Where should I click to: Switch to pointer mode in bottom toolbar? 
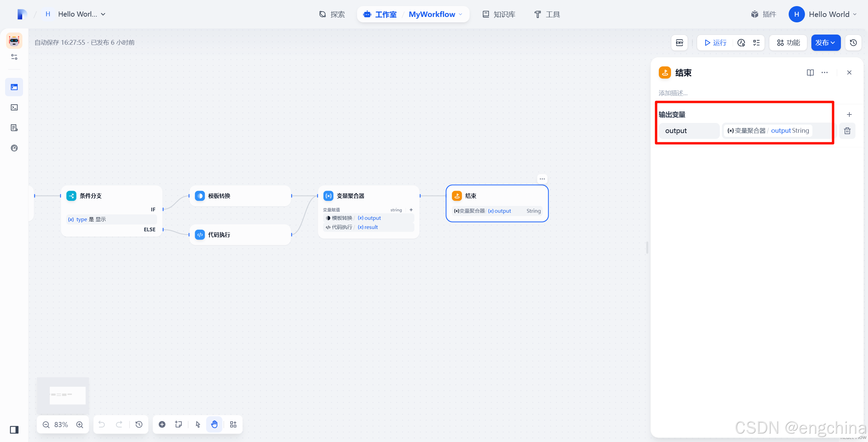(198, 424)
